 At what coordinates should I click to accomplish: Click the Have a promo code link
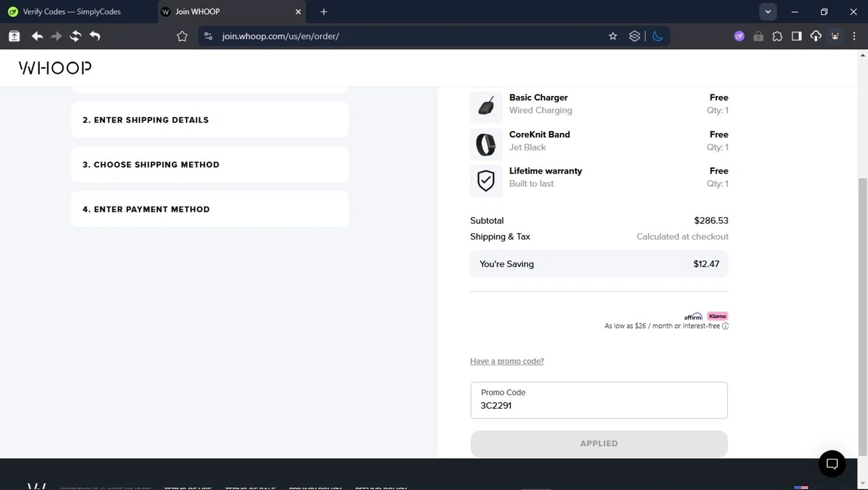(x=507, y=361)
